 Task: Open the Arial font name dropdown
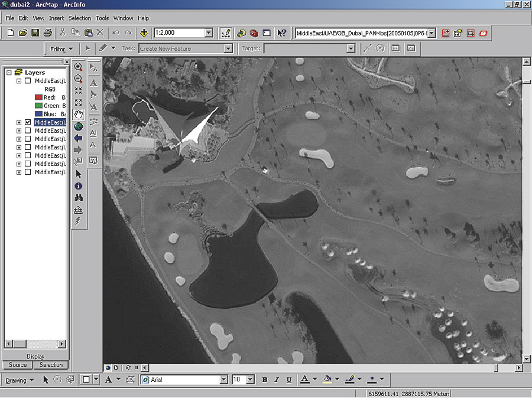tap(223, 380)
